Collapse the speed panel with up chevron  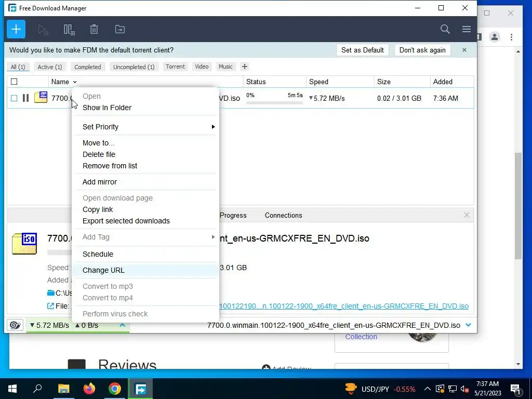[x=123, y=325]
